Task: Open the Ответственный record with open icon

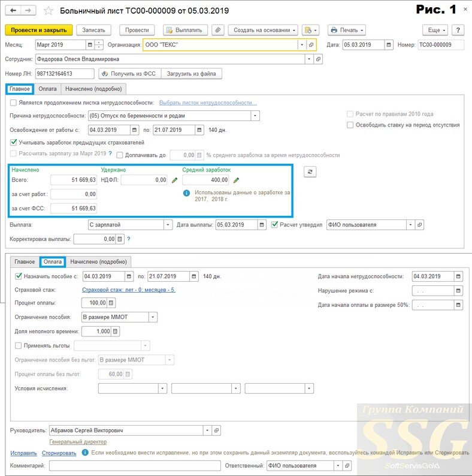Action: point(347,466)
